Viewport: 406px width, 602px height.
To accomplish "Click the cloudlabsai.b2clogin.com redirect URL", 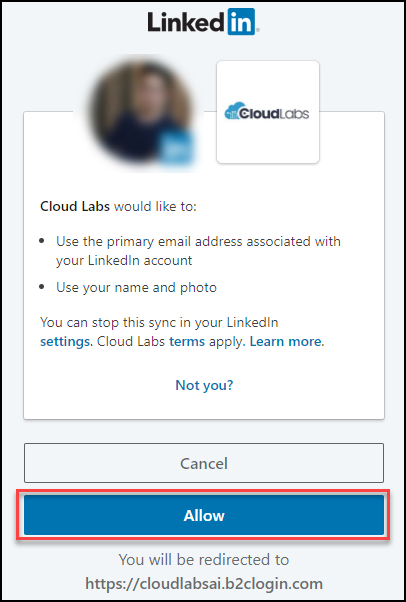I will (204, 584).
